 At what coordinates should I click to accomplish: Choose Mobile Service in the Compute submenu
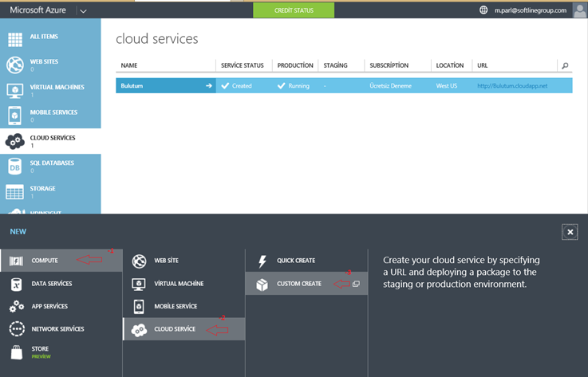point(184,306)
